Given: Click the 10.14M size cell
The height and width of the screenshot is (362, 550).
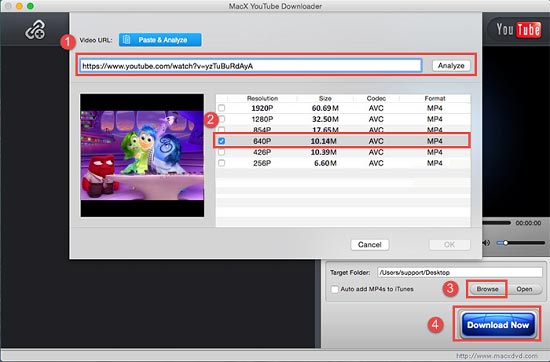Looking at the screenshot, I should [324, 141].
